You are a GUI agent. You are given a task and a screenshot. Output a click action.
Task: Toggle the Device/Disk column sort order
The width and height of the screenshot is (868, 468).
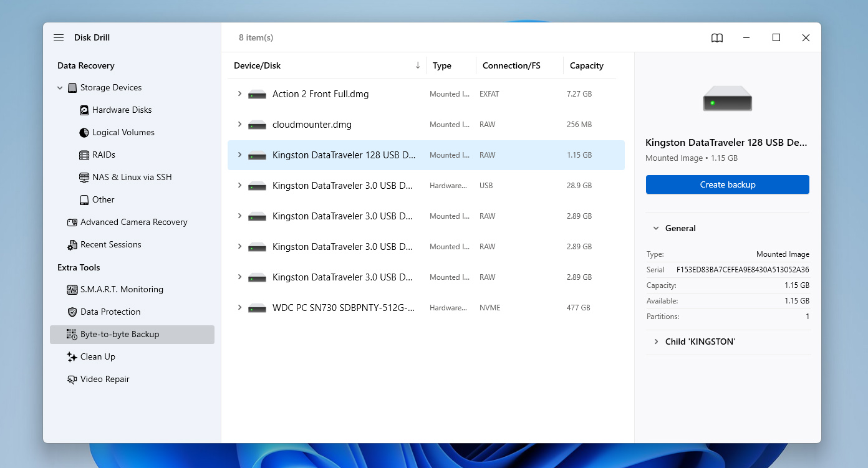tap(417, 65)
